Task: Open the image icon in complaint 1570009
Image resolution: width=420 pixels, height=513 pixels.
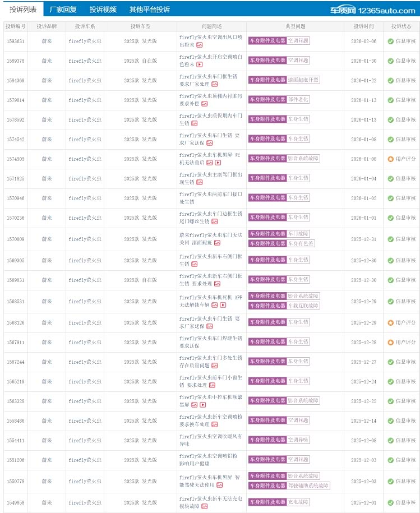Action: [217, 243]
